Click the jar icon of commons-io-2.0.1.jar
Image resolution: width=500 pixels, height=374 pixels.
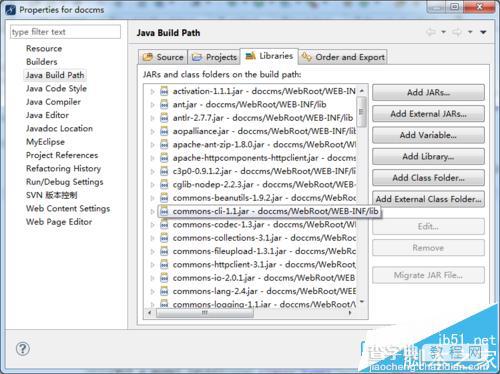164,278
